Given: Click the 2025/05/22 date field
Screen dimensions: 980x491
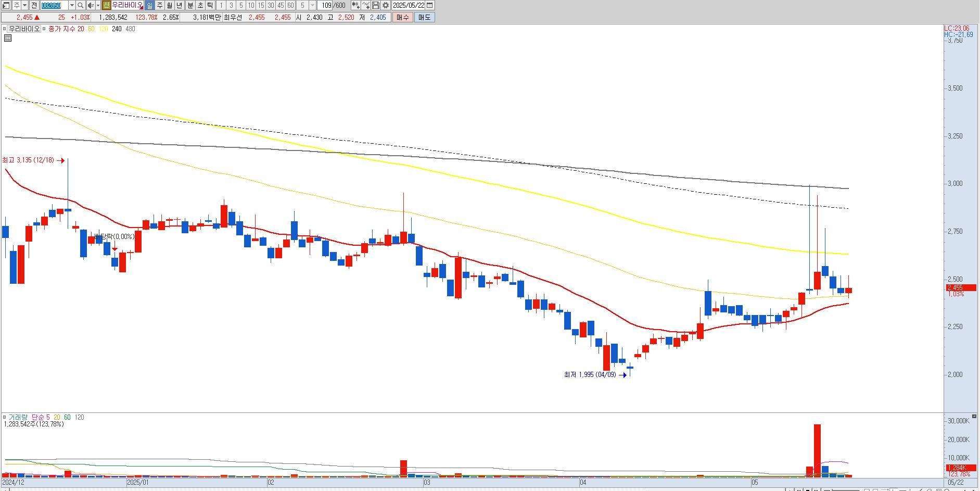Looking at the screenshot, I should (409, 5).
